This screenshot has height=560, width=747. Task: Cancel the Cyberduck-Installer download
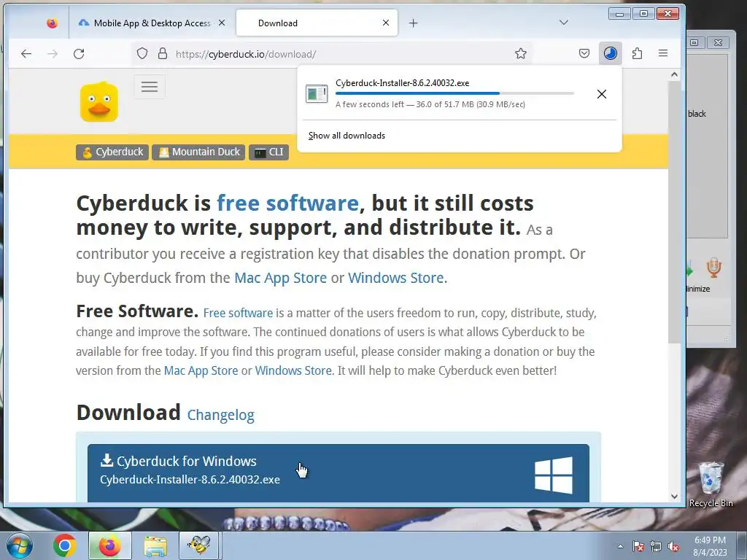coord(602,94)
